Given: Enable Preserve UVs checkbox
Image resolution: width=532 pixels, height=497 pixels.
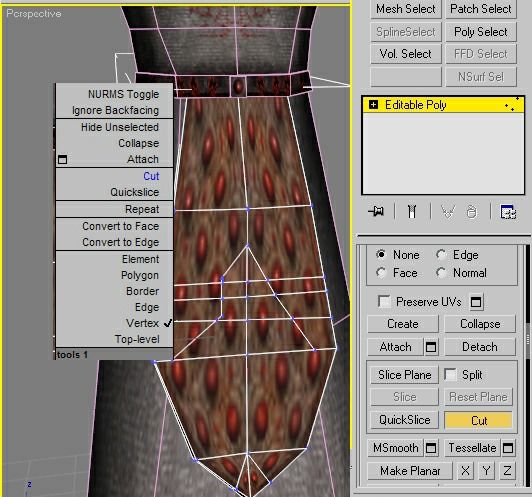Looking at the screenshot, I should 384,301.
